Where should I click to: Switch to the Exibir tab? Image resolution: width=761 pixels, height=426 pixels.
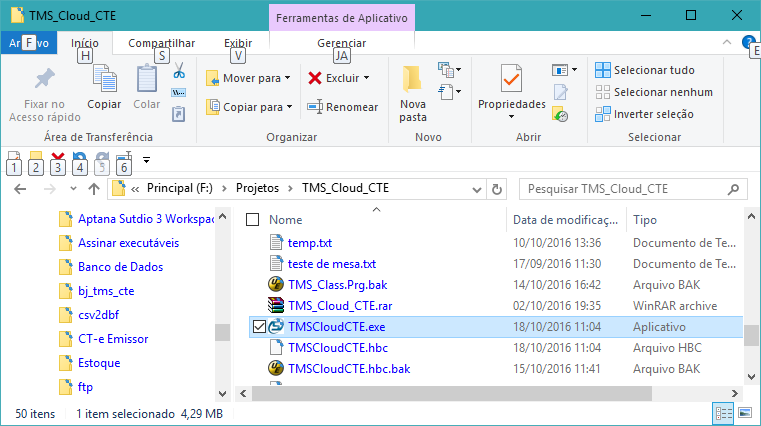[238, 43]
